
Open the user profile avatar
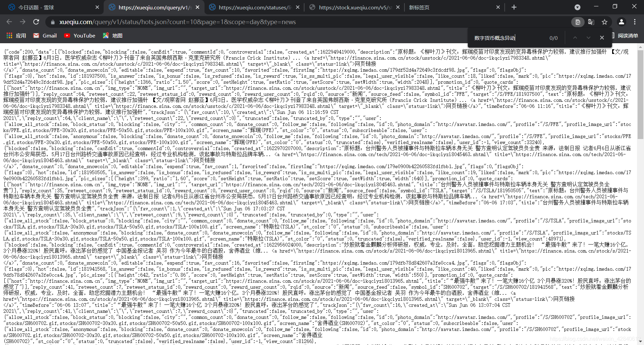click(621, 22)
